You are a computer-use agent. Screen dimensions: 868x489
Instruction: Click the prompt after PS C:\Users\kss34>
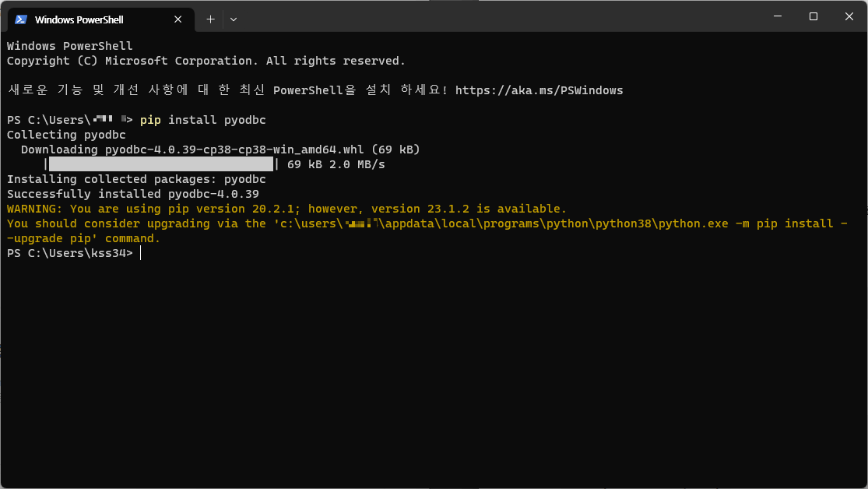pos(141,253)
